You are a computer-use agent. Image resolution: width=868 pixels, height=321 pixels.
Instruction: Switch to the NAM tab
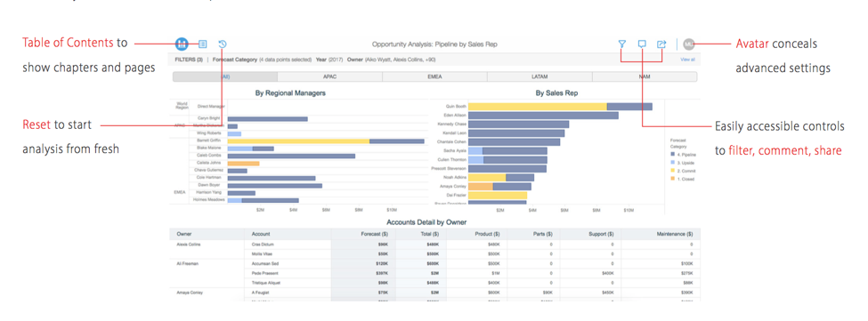(645, 76)
